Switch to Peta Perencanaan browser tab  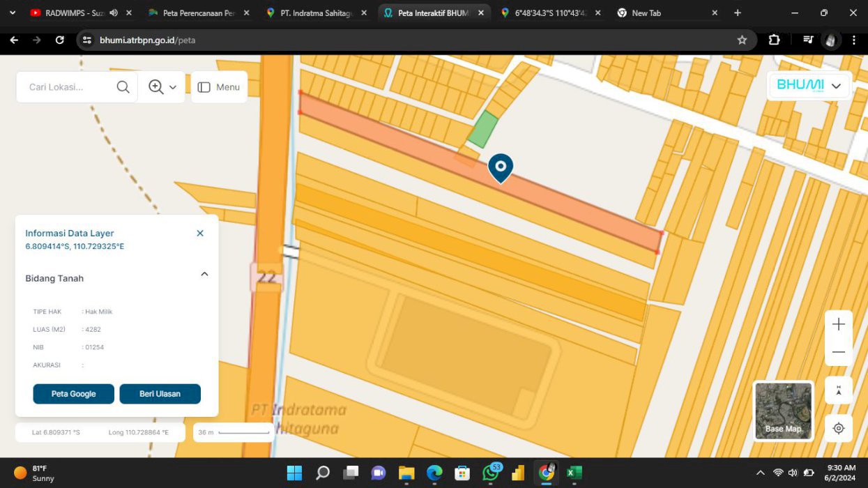pos(198,13)
